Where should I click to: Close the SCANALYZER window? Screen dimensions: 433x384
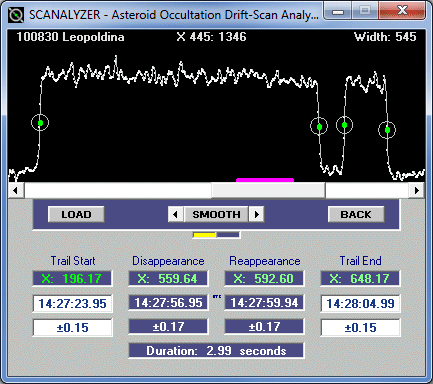[403, 11]
